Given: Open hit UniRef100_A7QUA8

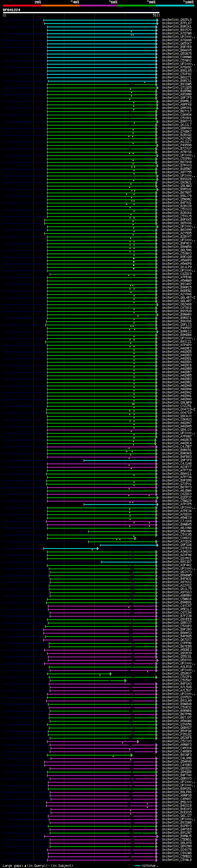Looking at the screenshot, I should pos(177,40).
